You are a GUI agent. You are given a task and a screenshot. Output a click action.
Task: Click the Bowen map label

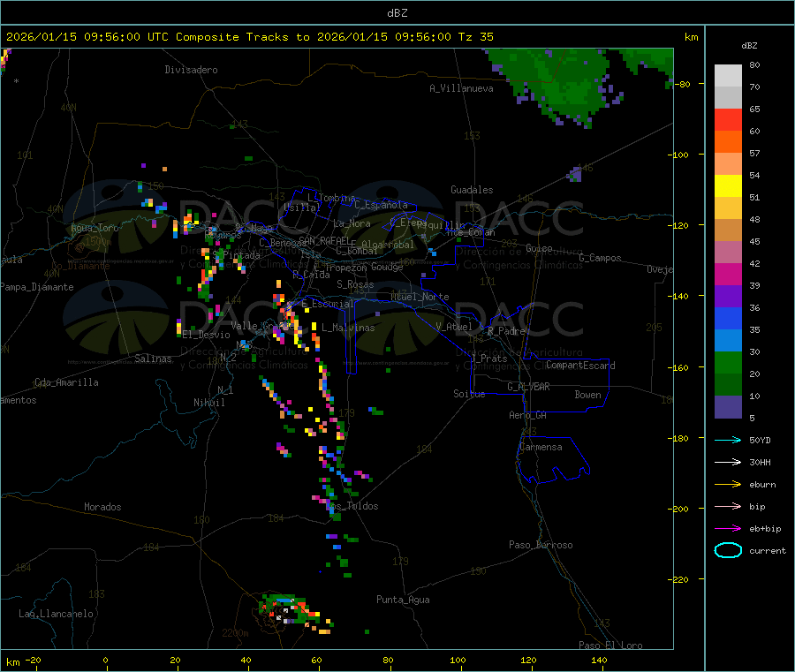click(587, 395)
